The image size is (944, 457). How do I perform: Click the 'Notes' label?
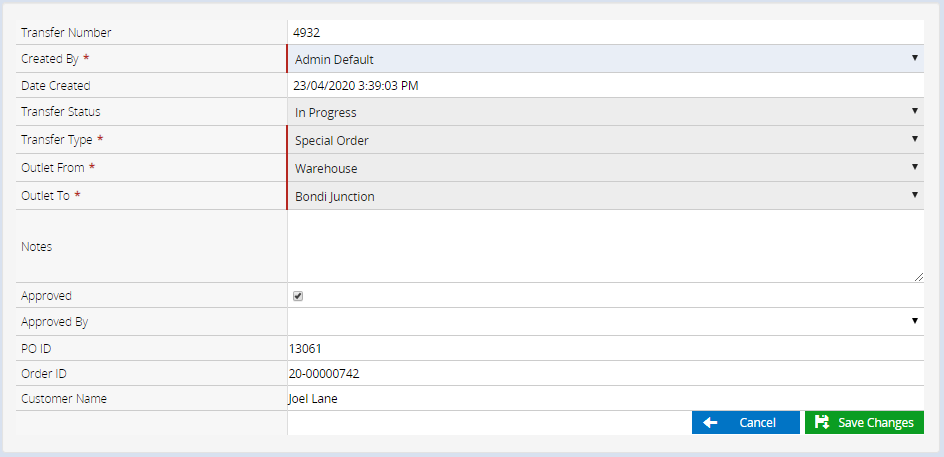pyautogui.click(x=37, y=246)
